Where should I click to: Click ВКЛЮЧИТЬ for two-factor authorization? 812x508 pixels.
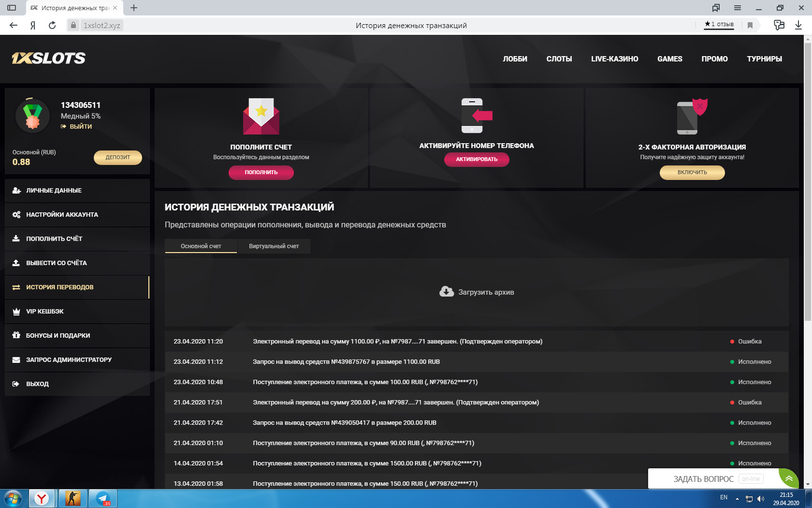[x=692, y=173]
